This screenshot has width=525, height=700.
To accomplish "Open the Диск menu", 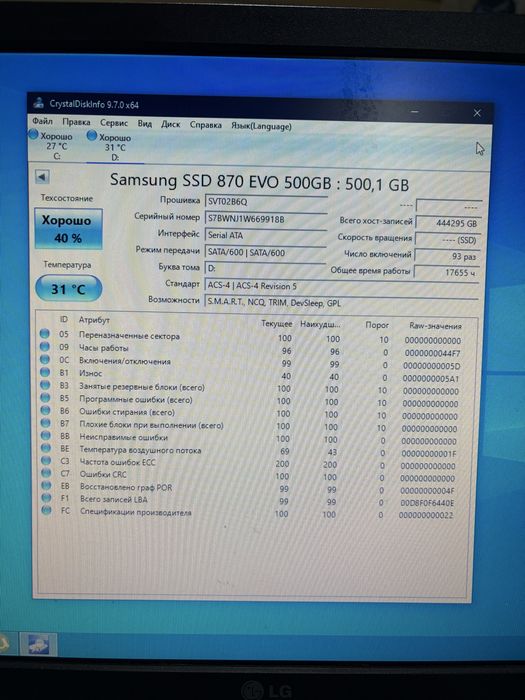I will tap(171, 124).
